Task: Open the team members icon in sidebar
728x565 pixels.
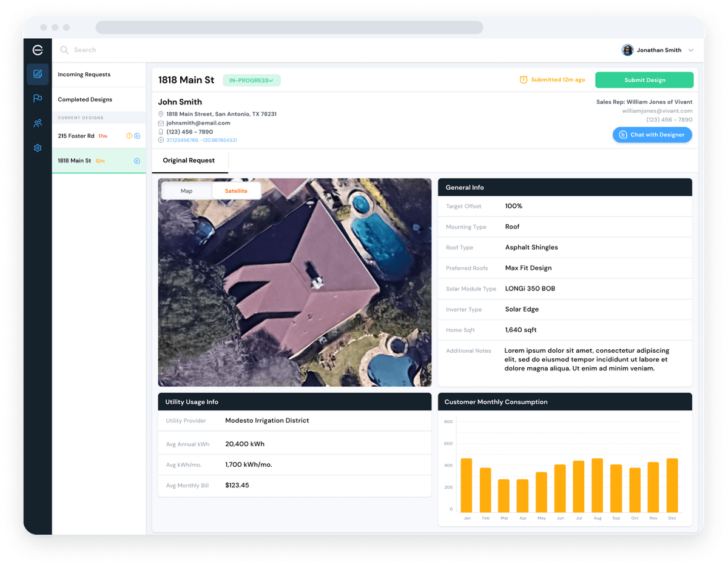Action: tap(38, 123)
